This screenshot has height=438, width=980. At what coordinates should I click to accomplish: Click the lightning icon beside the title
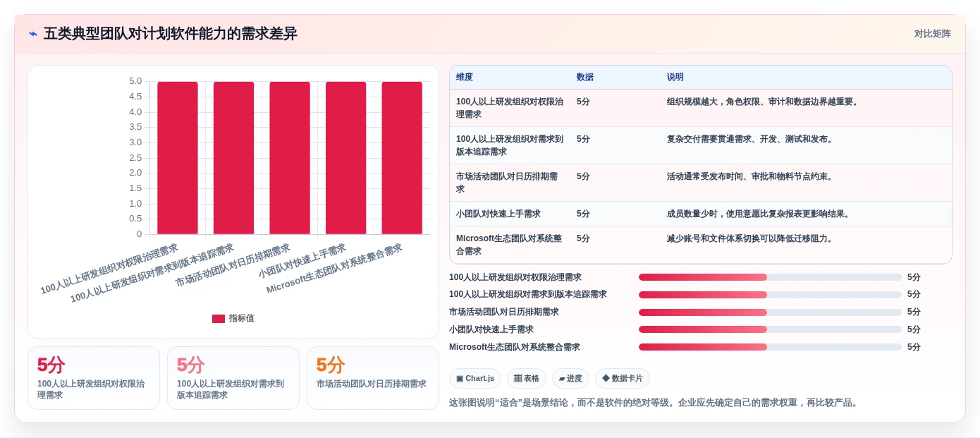[x=33, y=34]
